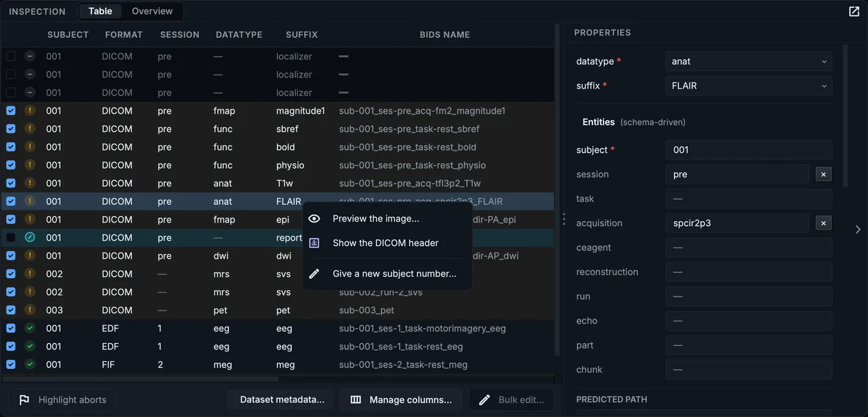
Task: Click the table's horizontal scrollbar
Action: (140, 379)
